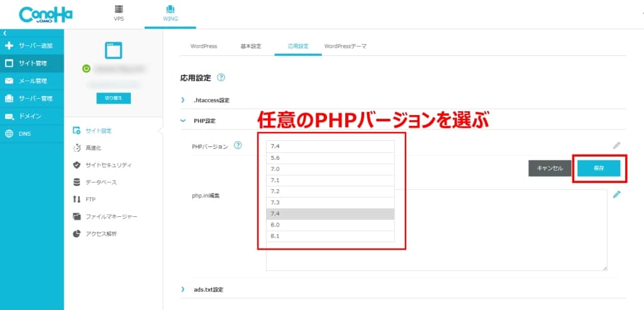Click the 切り替え button
The image size is (644, 310).
coord(114,98)
